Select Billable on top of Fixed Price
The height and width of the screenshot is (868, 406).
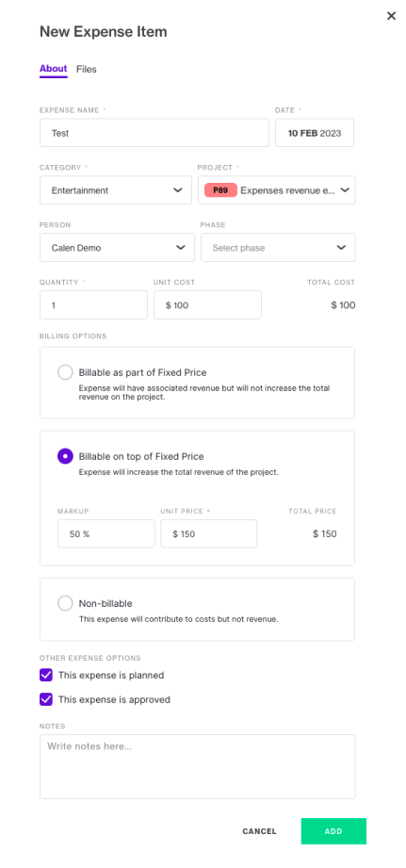pos(65,457)
